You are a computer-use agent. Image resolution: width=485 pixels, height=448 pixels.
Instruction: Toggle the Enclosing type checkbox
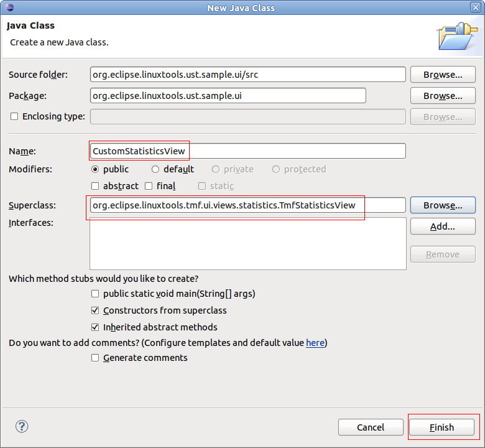coord(14,116)
